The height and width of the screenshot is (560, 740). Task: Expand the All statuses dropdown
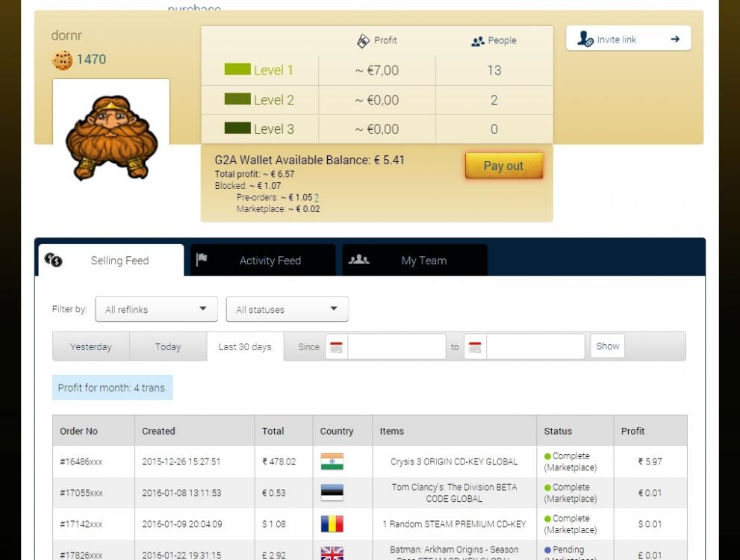287,309
